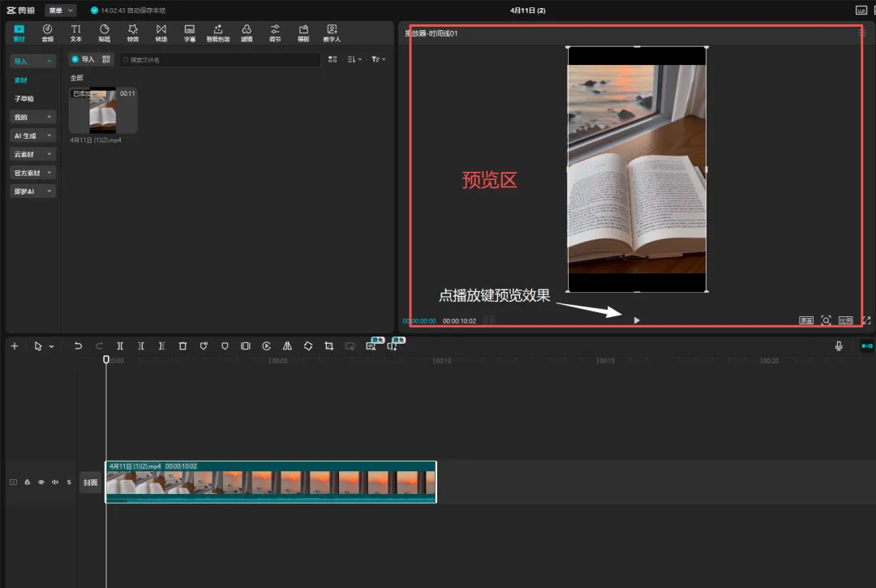Select 子草稿 in the left sidebar
876x588 pixels.
tap(24, 99)
